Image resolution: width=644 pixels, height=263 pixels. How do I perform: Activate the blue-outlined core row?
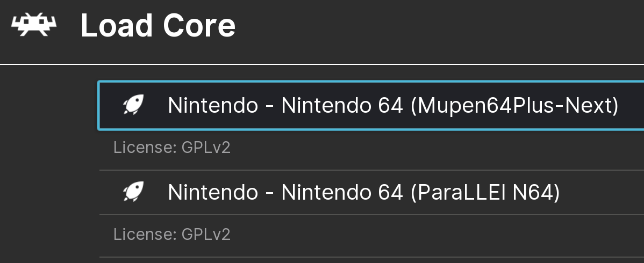pos(371,105)
